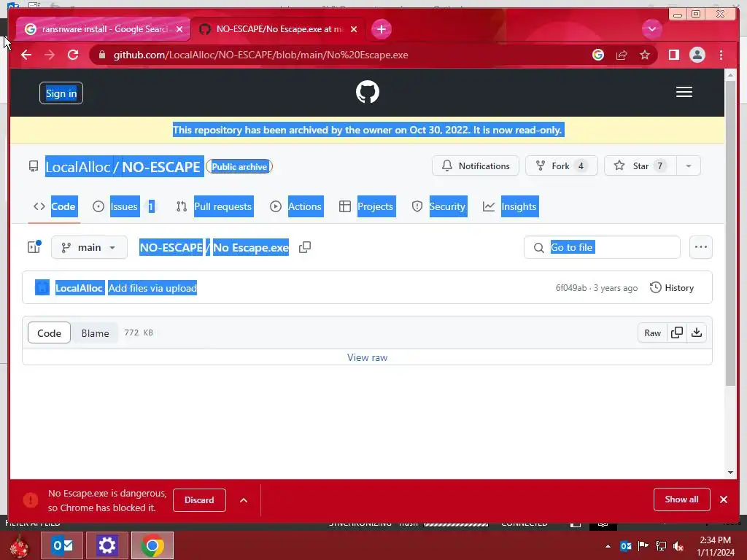Screen dimensions: 747x560
Task: Toggle the browser side panel icon
Action: click(x=673, y=55)
